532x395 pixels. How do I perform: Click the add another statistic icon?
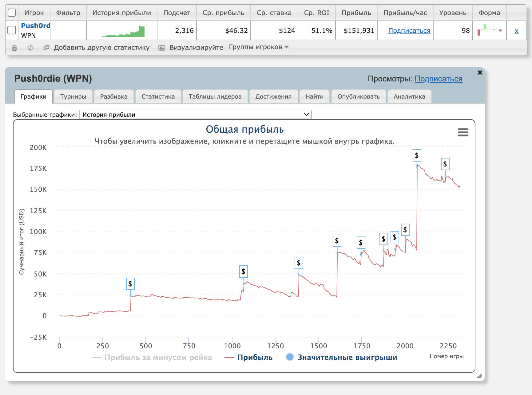point(46,48)
